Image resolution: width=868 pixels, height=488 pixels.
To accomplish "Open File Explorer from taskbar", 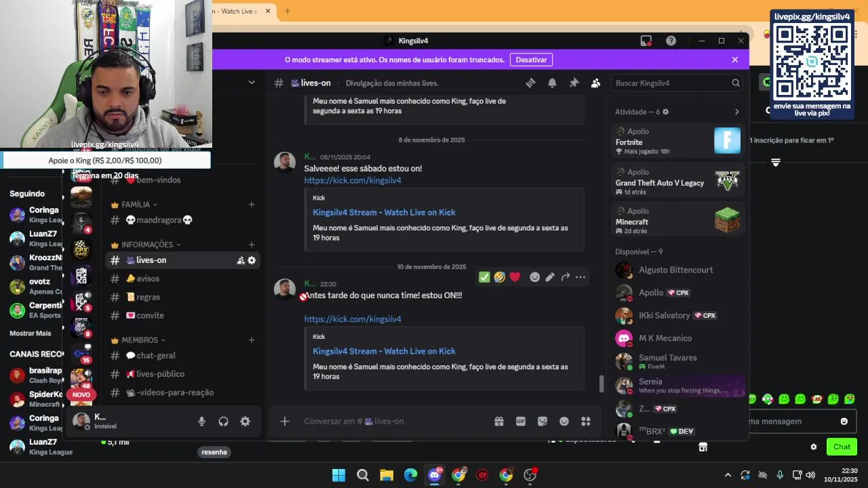I will pyautogui.click(x=387, y=475).
